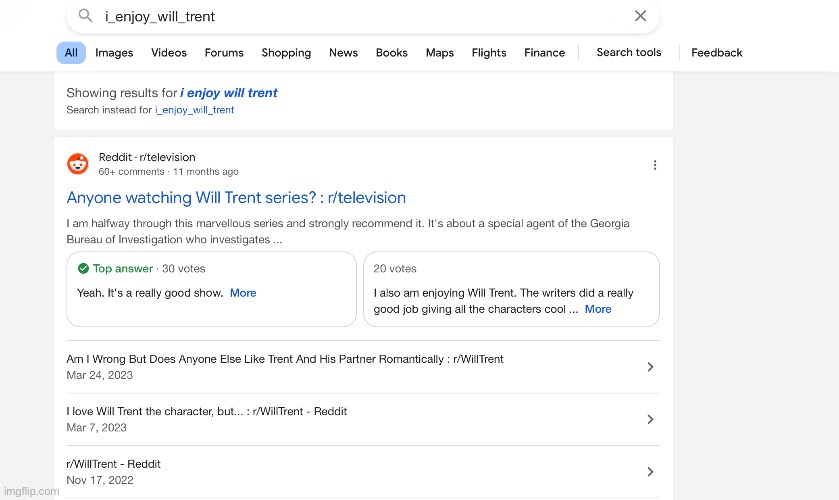Click into the search input field
Image resolution: width=839 pixels, height=500 pixels.
point(364,16)
